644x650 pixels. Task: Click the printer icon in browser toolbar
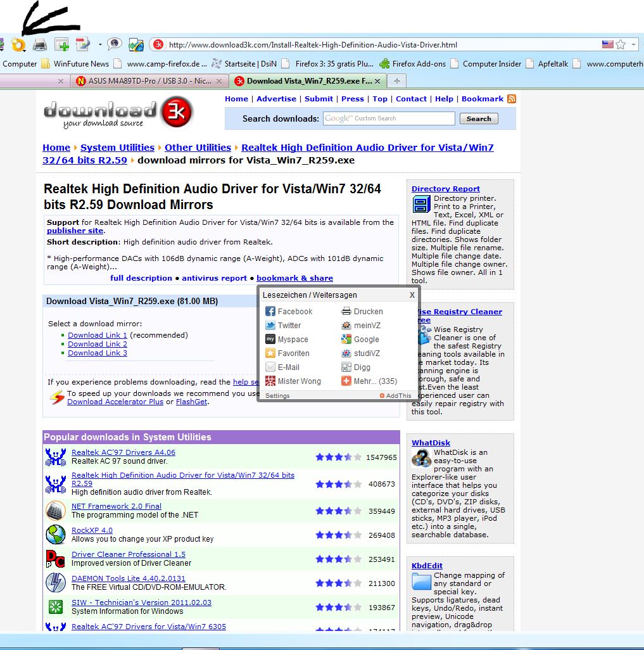[x=40, y=44]
